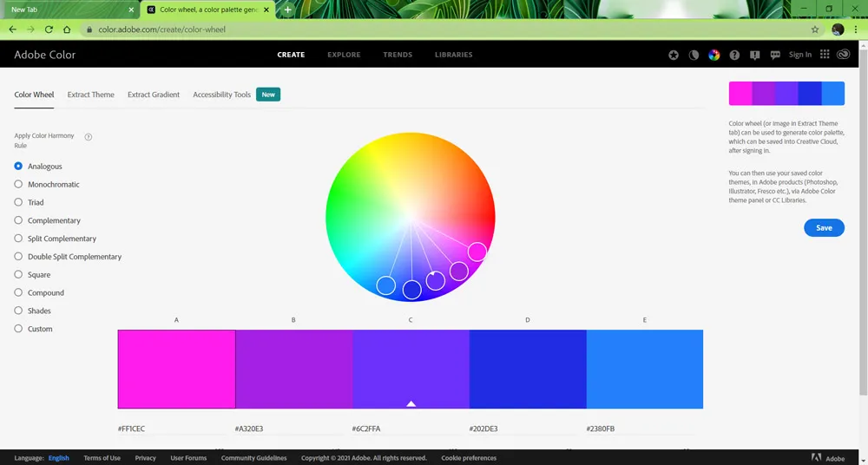Click the browser address bar URL
This screenshot has width=868, height=465.
pyautogui.click(x=162, y=29)
